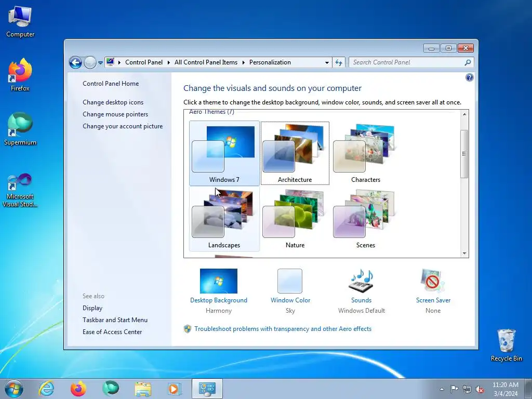Open the Recycle Bin
532x399 pixels.
point(506,345)
